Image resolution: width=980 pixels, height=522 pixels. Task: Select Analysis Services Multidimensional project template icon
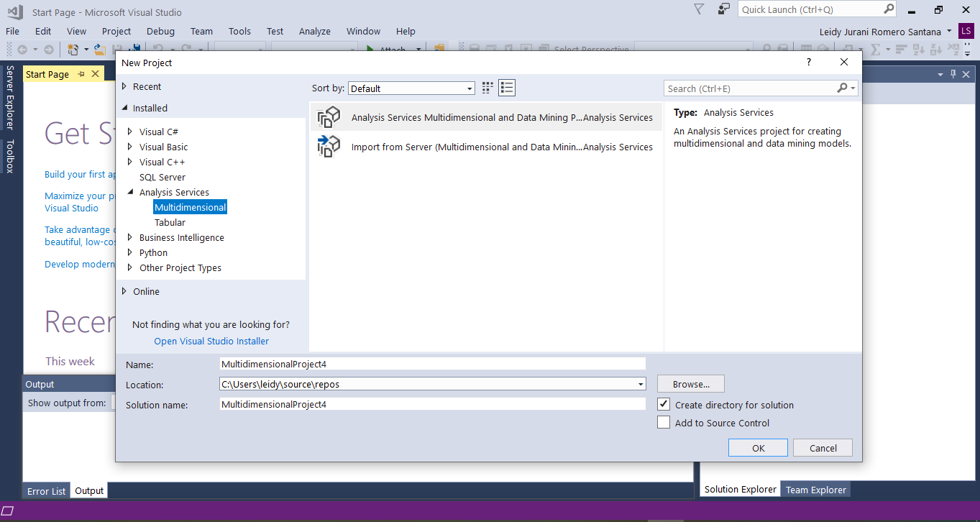click(x=329, y=117)
